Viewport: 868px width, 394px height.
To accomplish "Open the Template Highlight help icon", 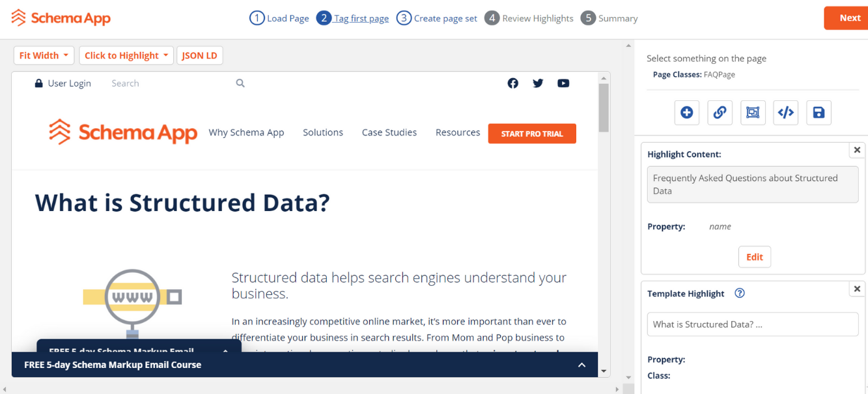I will (739, 293).
